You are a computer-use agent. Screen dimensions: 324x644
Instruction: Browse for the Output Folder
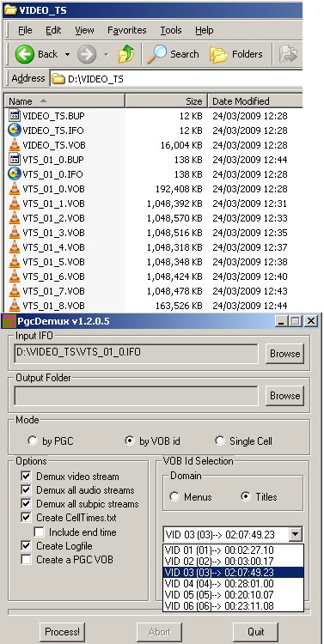(285, 396)
